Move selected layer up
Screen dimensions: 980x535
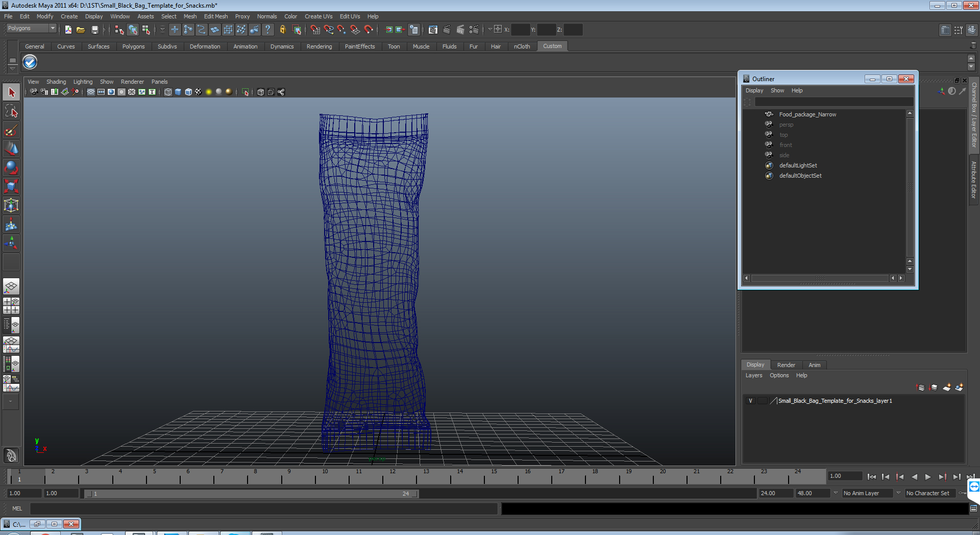[x=921, y=387]
